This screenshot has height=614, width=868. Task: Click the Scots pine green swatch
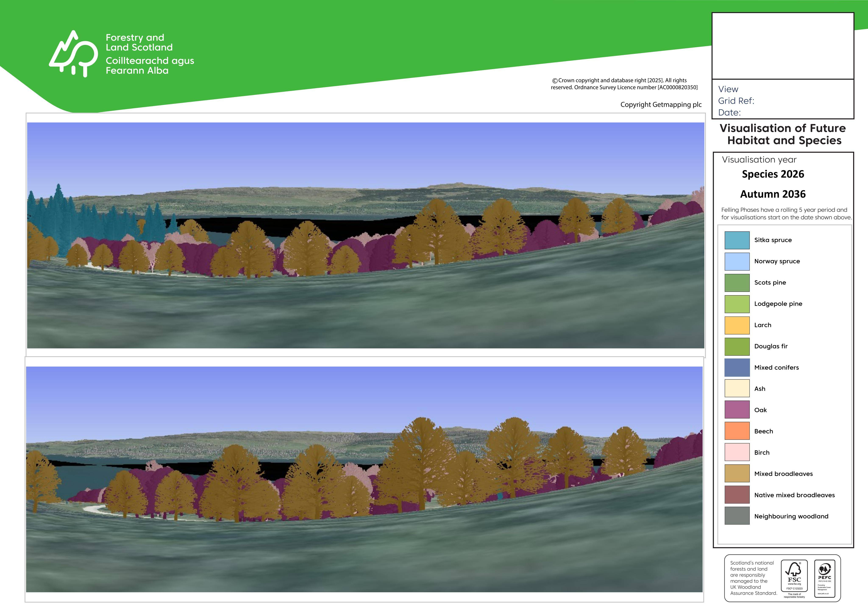point(737,283)
